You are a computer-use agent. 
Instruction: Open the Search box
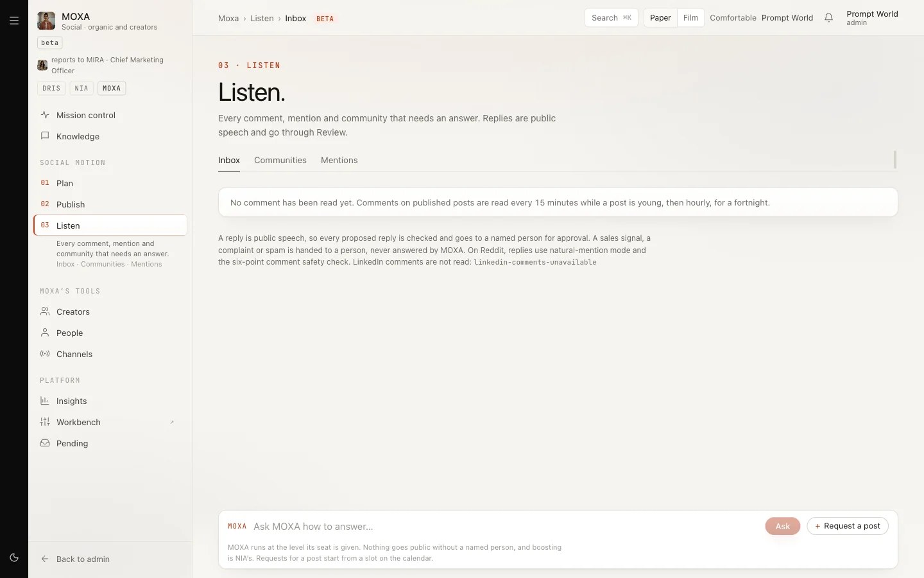(612, 18)
